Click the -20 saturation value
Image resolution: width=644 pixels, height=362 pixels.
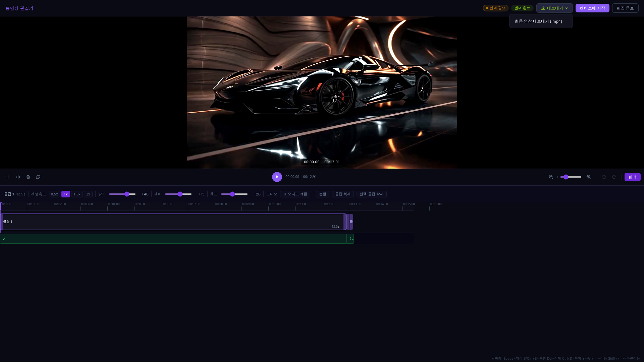257,194
